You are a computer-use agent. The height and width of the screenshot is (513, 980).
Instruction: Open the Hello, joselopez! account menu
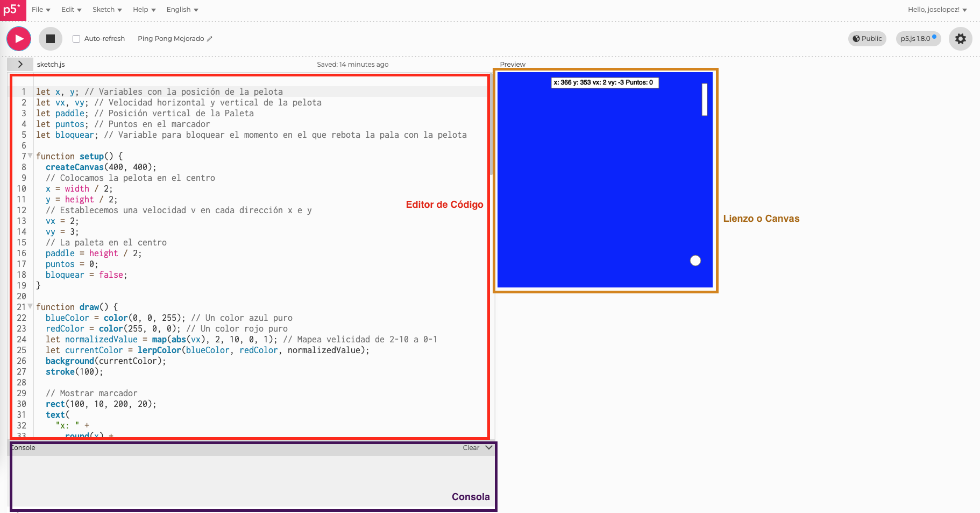[937, 10]
